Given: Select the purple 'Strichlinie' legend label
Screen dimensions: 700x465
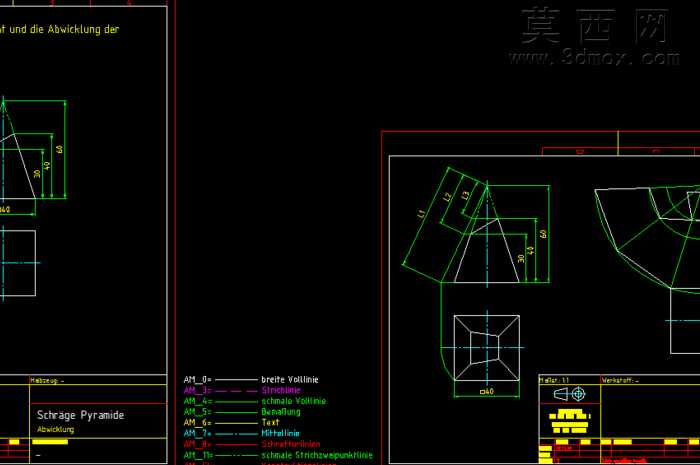Looking at the screenshot, I should [x=281, y=390].
